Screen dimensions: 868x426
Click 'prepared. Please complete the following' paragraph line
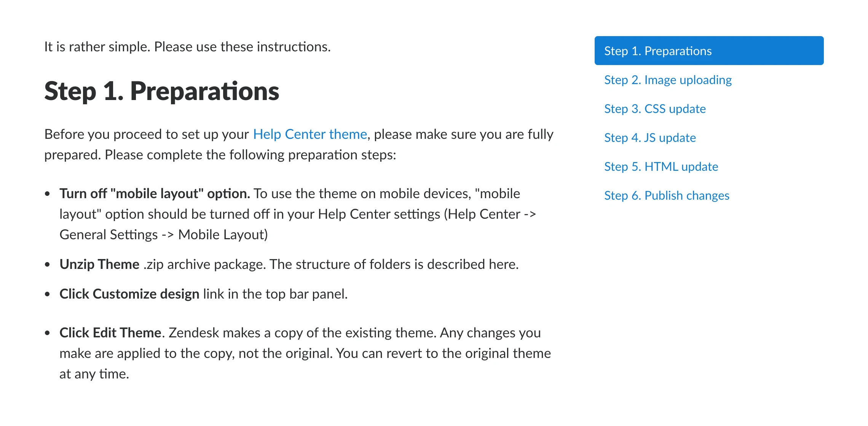(x=220, y=155)
